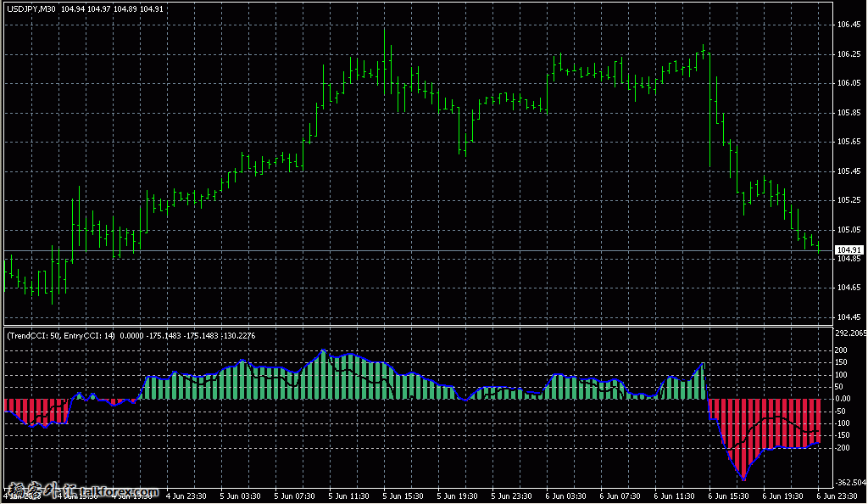Click the 150 level on indicator scale
This screenshot has height=504, width=868.
[841, 362]
